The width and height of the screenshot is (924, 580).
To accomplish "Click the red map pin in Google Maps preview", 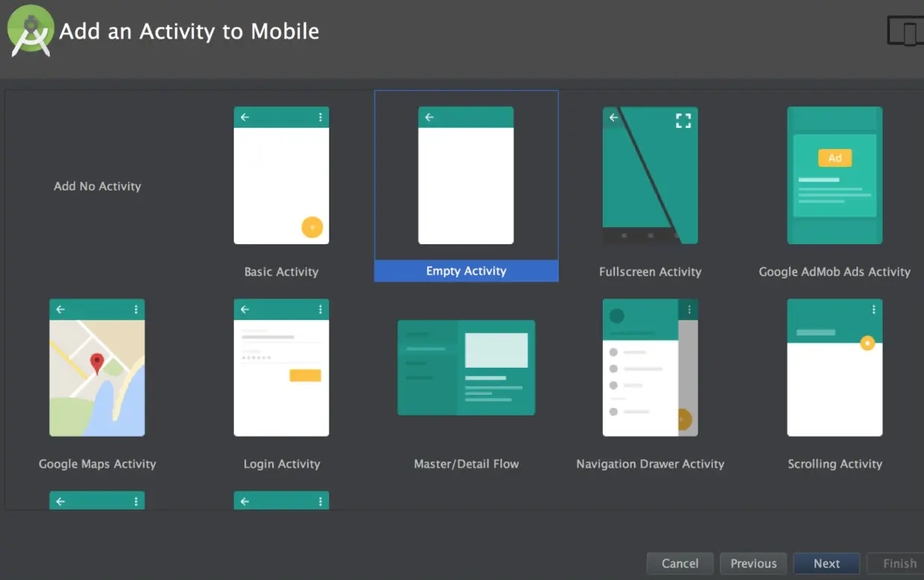I will pos(97,364).
